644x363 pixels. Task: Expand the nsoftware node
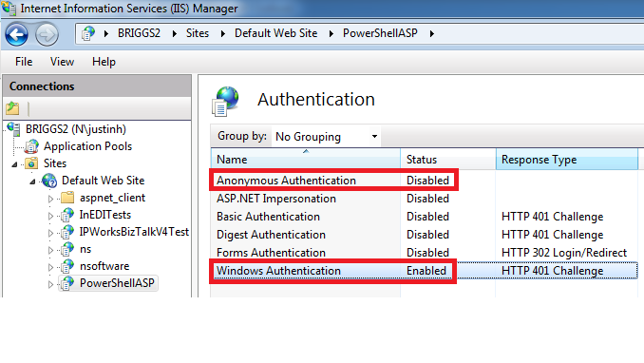50,267
